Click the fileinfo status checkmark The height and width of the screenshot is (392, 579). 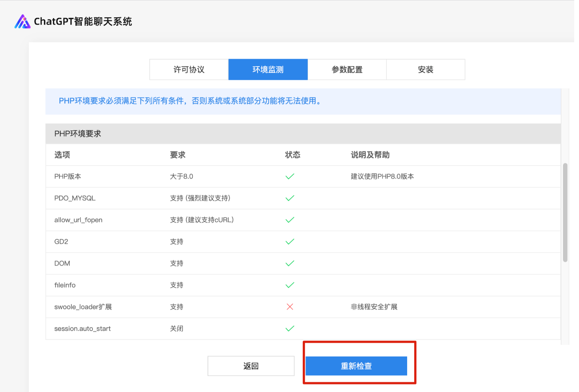pos(290,285)
